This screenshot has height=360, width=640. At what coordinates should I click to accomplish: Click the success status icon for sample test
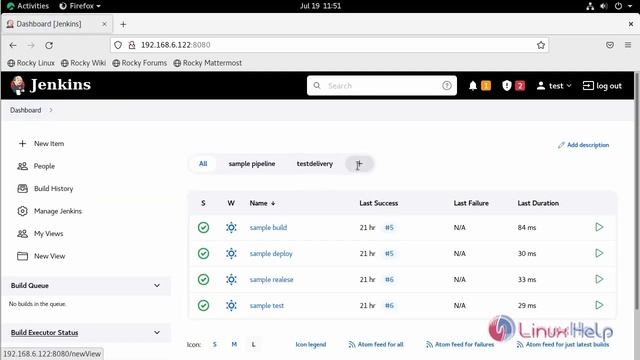(x=203, y=305)
